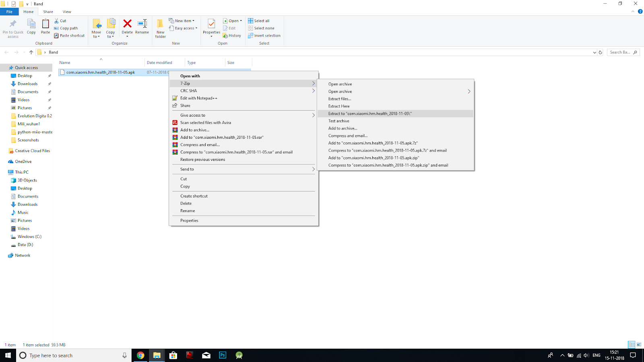Click the History ribbon button
The width and height of the screenshot is (644, 362).
tap(232, 35)
